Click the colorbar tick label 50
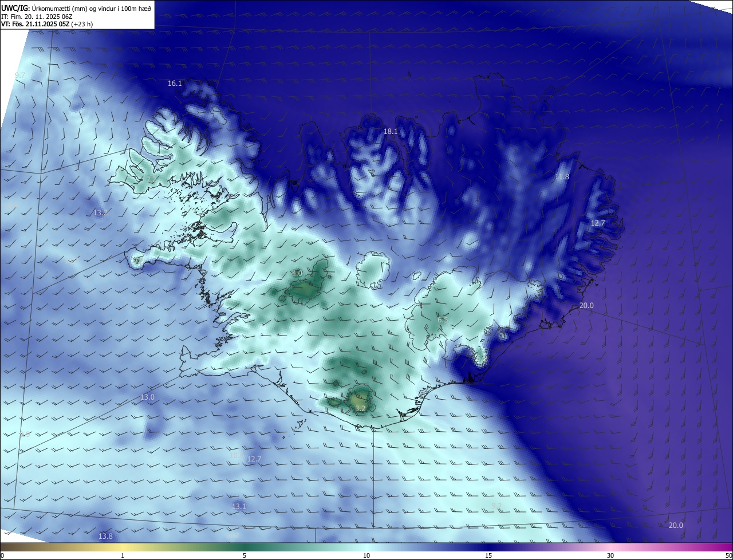The image size is (733, 560). point(728,555)
